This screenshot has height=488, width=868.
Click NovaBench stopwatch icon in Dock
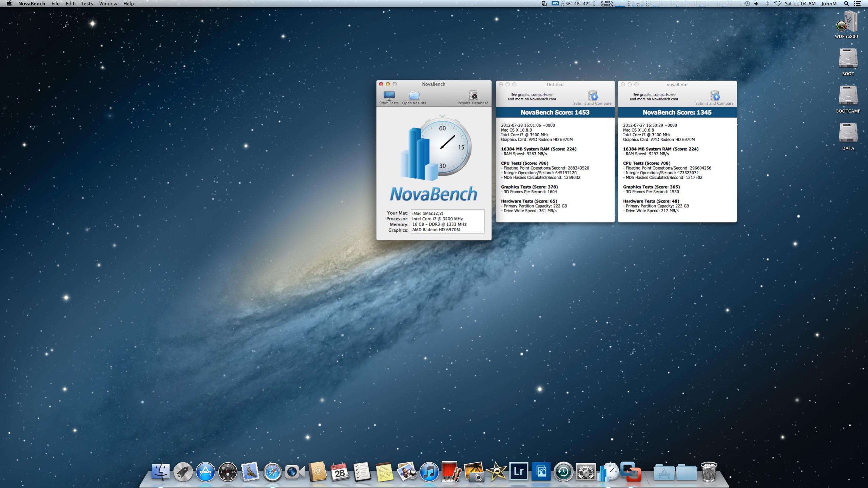(608, 471)
